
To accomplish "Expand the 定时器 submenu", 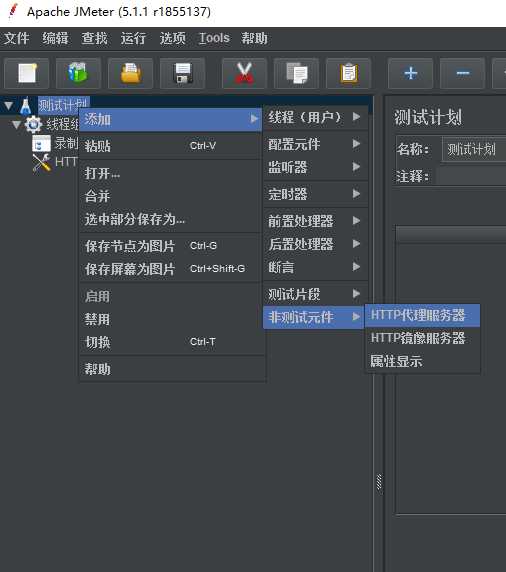I will coord(315,194).
